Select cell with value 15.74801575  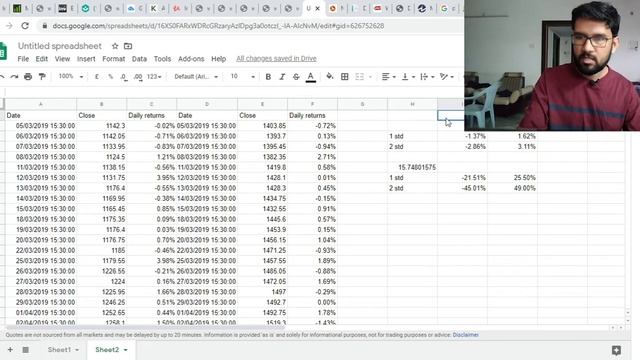click(x=412, y=167)
